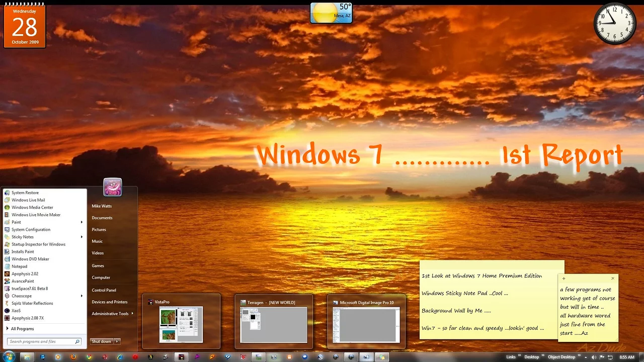This screenshot has width=644, height=362.
Task: Click the Search programs and files box
Action: point(41,341)
